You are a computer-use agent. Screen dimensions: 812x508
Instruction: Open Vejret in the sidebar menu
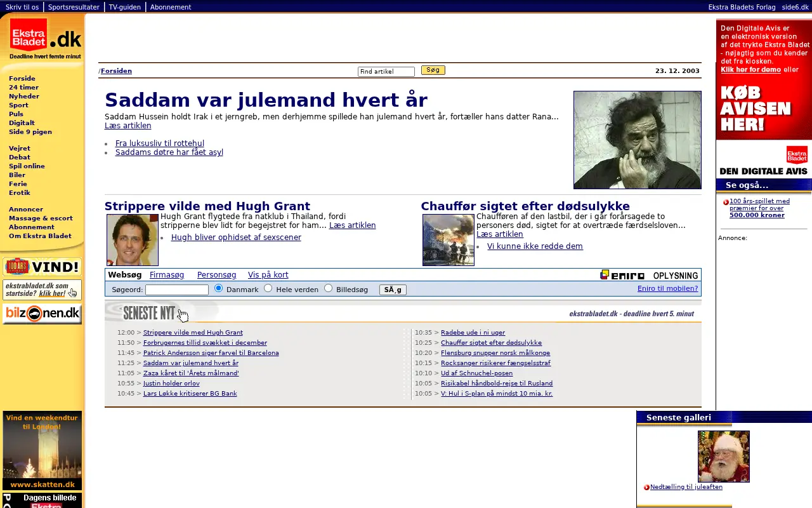coord(20,149)
